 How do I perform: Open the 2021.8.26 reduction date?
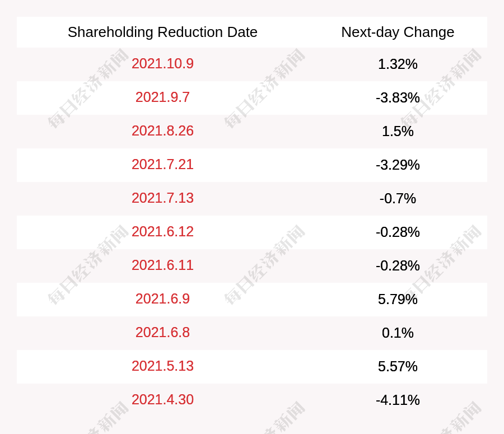[162, 131]
